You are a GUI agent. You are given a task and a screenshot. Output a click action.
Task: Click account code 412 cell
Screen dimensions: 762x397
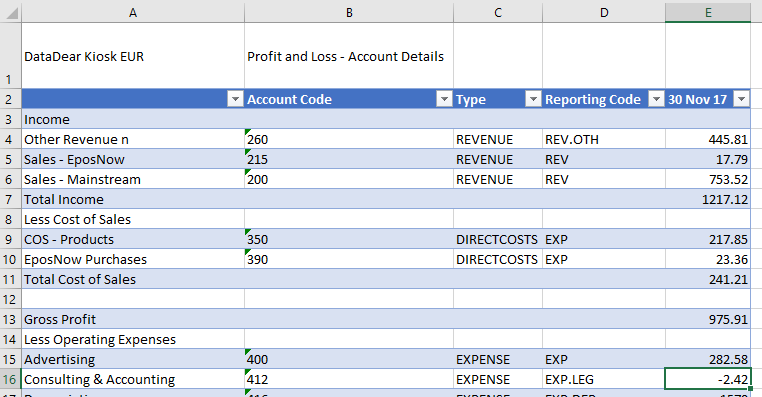tap(349, 380)
